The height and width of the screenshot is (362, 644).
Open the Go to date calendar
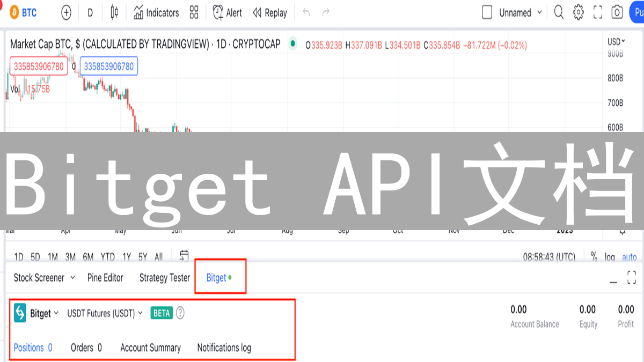(x=184, y=256)
